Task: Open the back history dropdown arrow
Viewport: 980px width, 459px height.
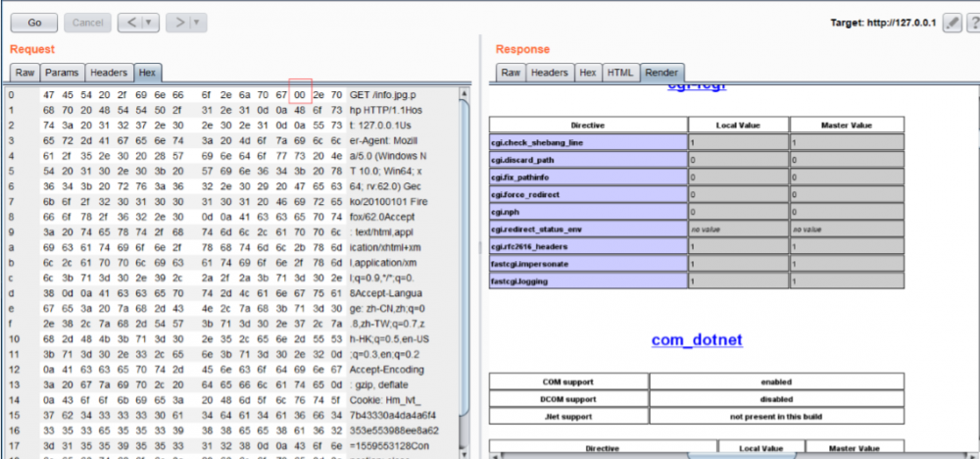Action: [x=149, y=23]
